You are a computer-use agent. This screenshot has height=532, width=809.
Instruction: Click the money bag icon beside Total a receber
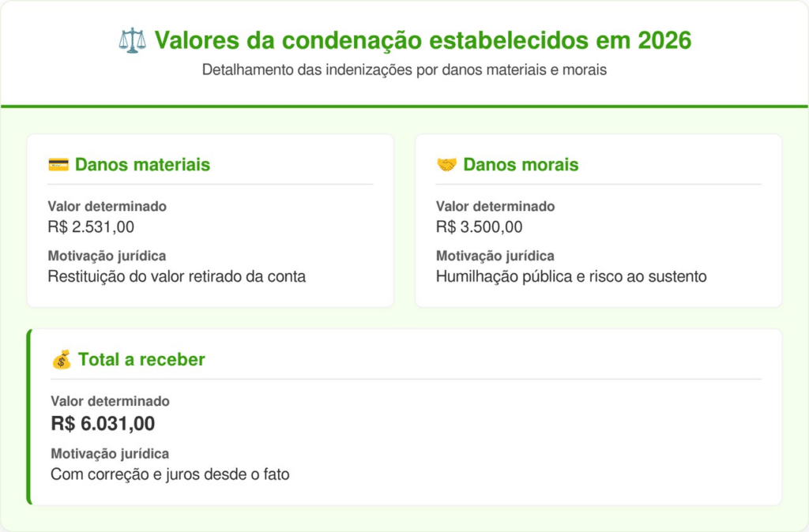pos(62,360)
